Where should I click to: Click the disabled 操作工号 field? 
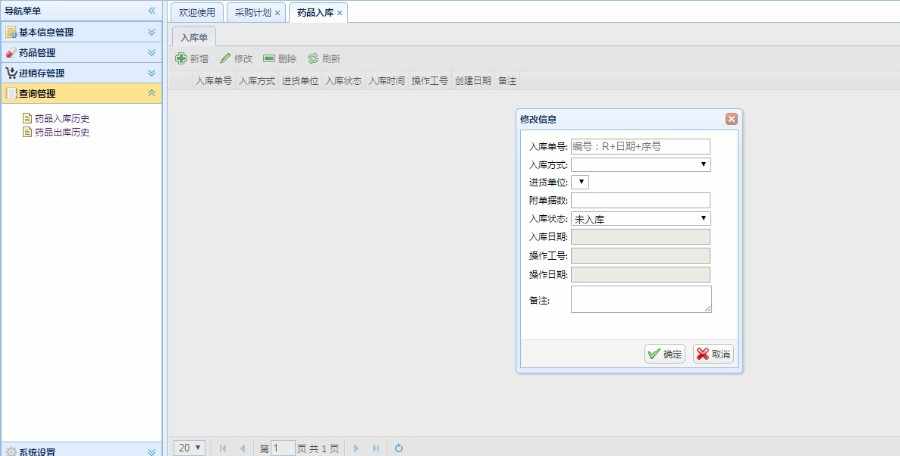point(641,256)
